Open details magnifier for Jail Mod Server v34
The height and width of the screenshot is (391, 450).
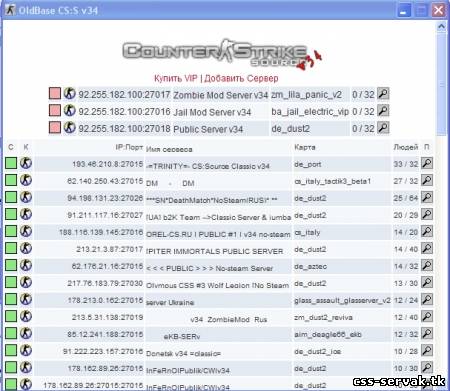383,111
